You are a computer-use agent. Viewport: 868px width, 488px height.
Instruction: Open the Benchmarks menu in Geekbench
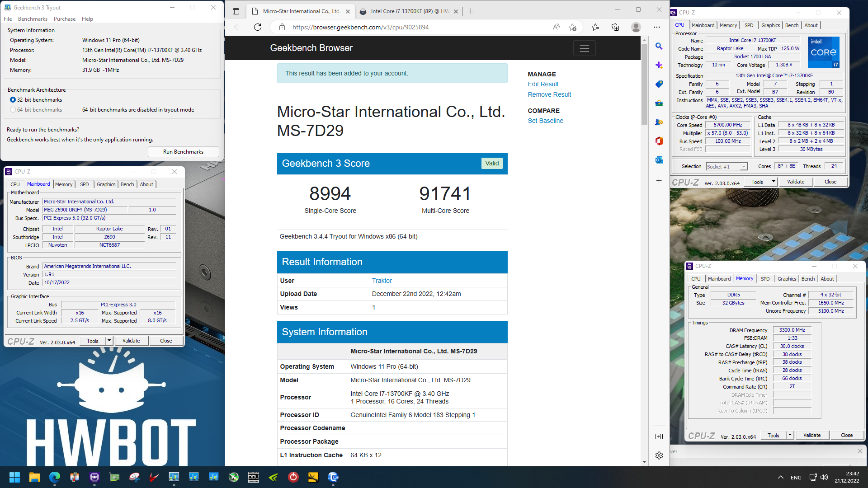point(33,19)
